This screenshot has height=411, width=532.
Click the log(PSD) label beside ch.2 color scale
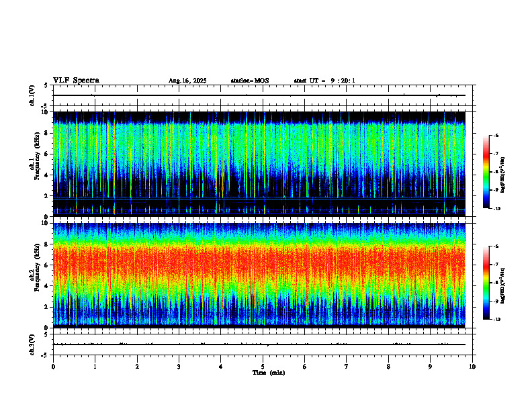tap(504, 285)
